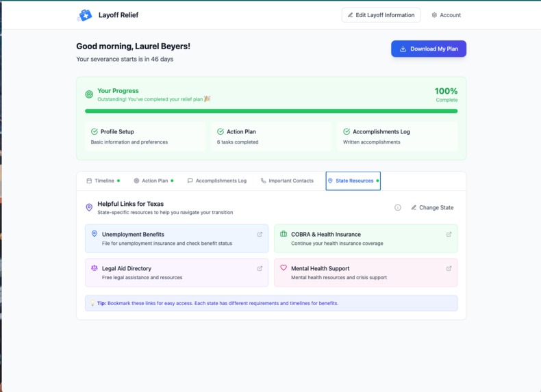This screenshot has height=392, width=541.
Task: Click the calendar icon on the Timeline tab
Action: (89, 181)
